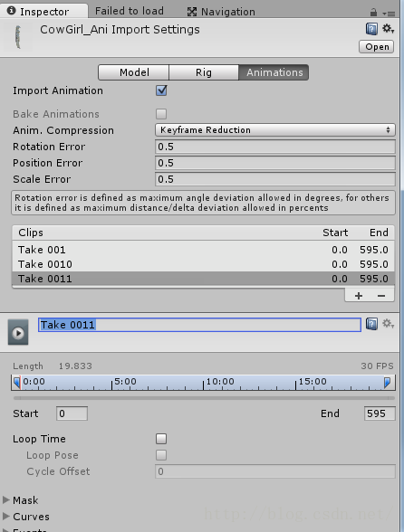Select the Take 0010 clip row
This screenshot has width=404, height=532.
(203, 264)
